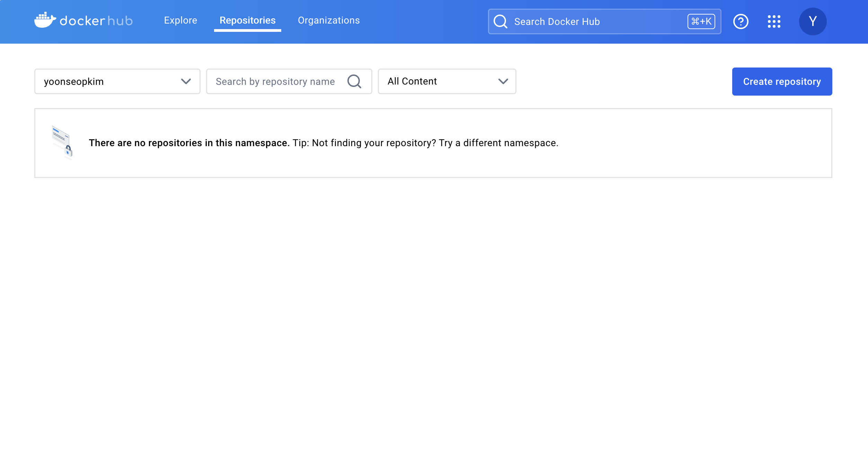Open the apps grid menu icon
The image size is (868, 462).
(774, 21)
